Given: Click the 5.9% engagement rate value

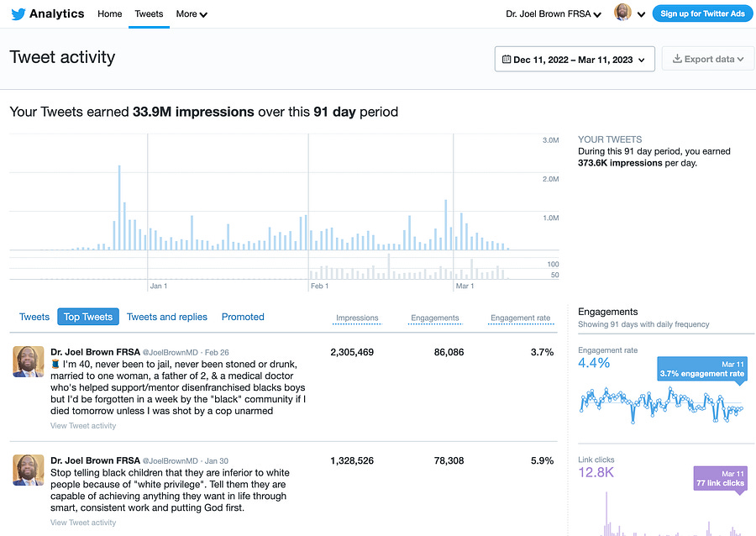Looking at the screenshot, I should 542,460.
